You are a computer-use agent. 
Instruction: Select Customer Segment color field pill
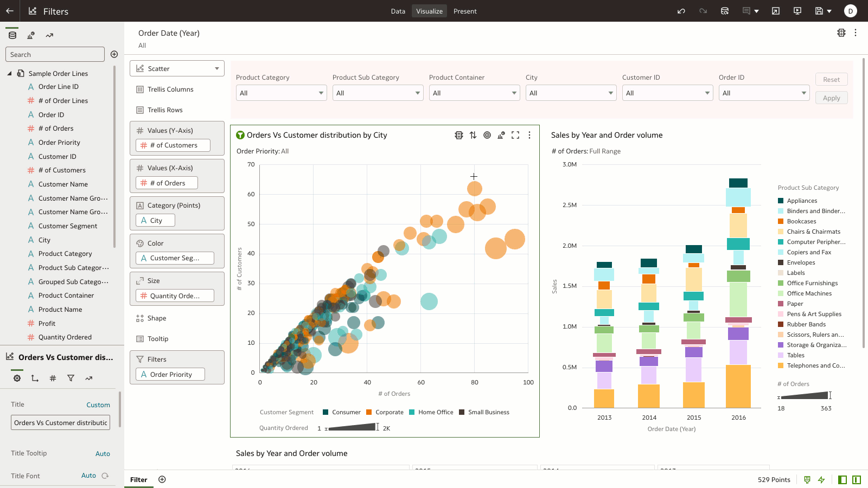[174, 258]
